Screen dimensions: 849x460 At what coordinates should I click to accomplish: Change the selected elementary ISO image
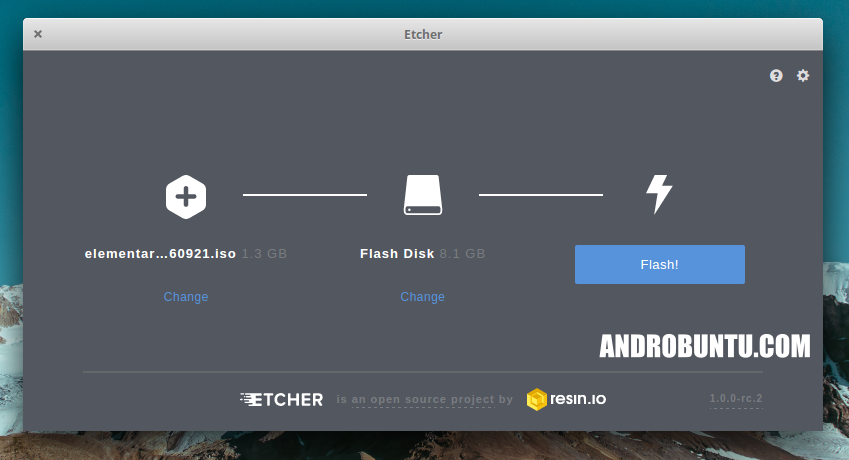pyautogui.click(x=186, y=297)
